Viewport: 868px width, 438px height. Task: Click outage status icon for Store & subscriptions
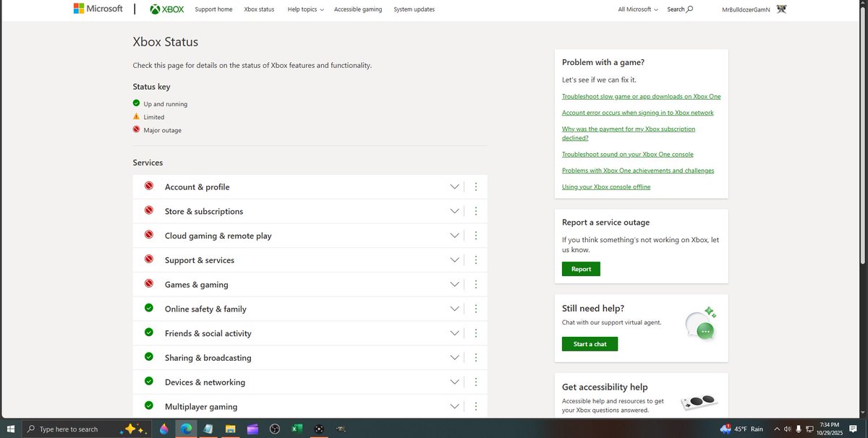148,210
